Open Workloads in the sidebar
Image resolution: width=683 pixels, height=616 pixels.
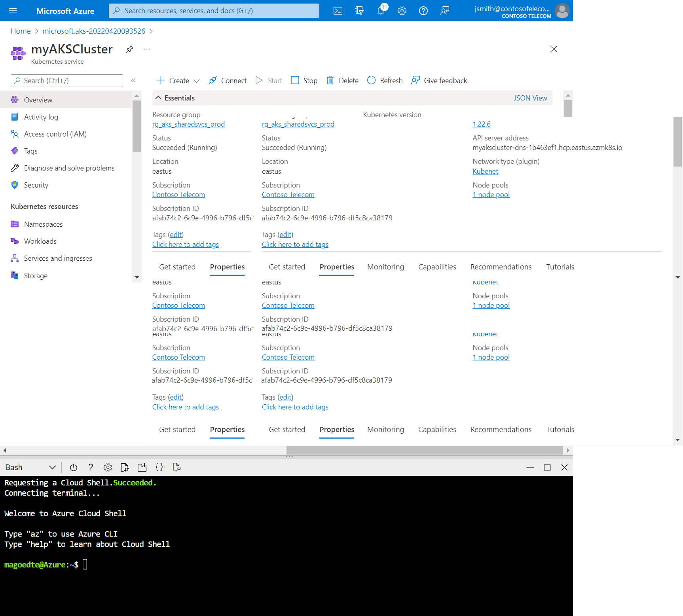pos(40,241)
